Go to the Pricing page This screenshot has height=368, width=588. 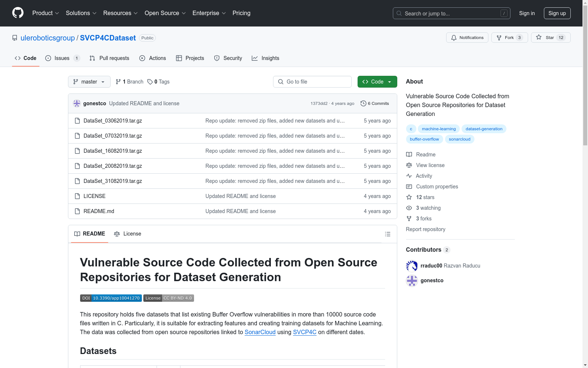[241, 13]
